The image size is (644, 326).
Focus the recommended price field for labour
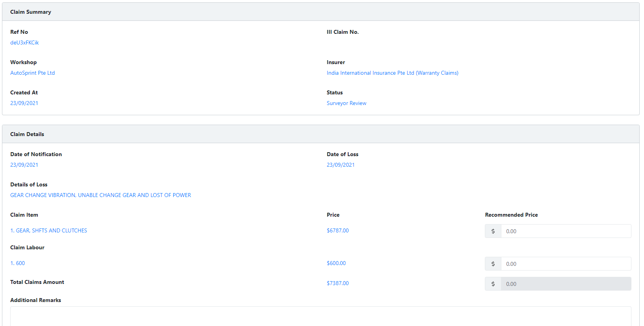566,264
